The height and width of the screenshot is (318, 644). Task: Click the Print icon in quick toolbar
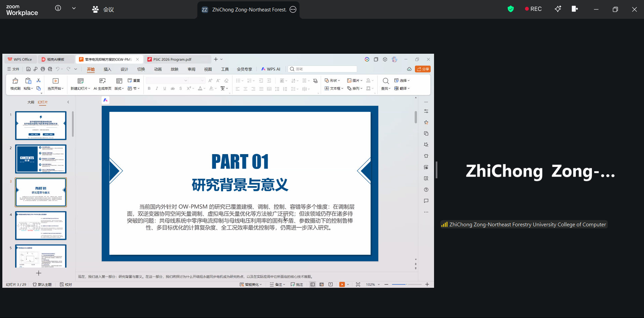(43, 69)
